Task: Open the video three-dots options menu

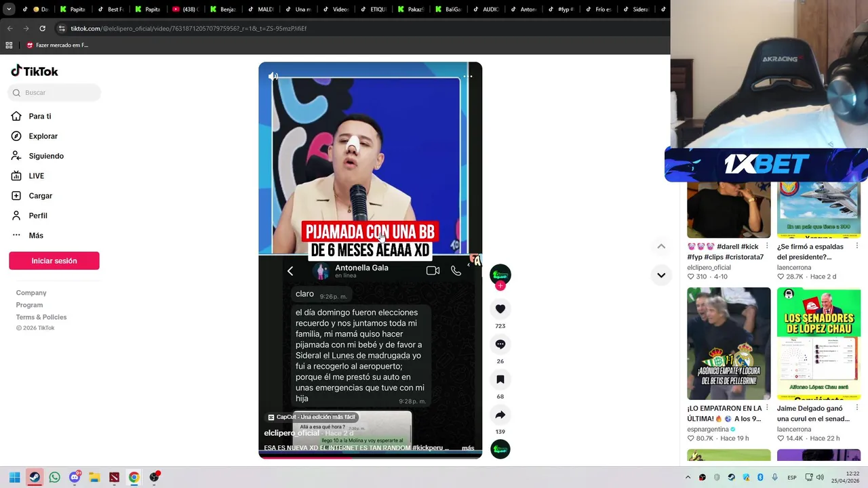Action: click(x=467, y=77)
